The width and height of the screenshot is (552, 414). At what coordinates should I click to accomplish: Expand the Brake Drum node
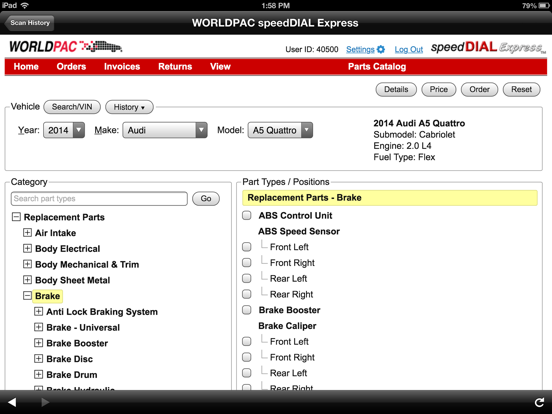(x=39, y=374)
